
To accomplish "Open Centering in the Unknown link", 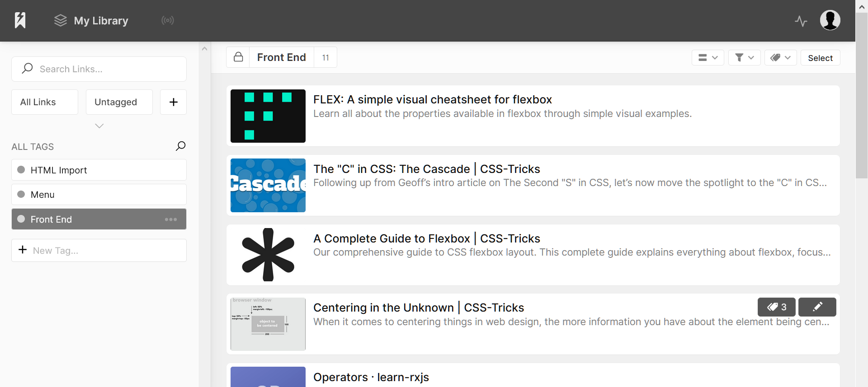I will [x=419, y=308].
